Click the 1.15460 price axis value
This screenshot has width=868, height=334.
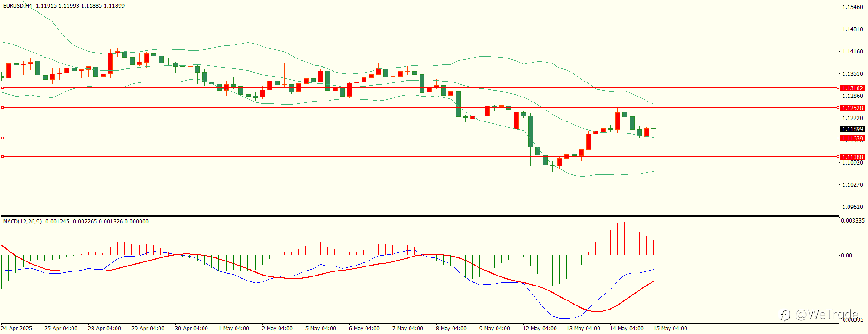[x=852, y=7]
